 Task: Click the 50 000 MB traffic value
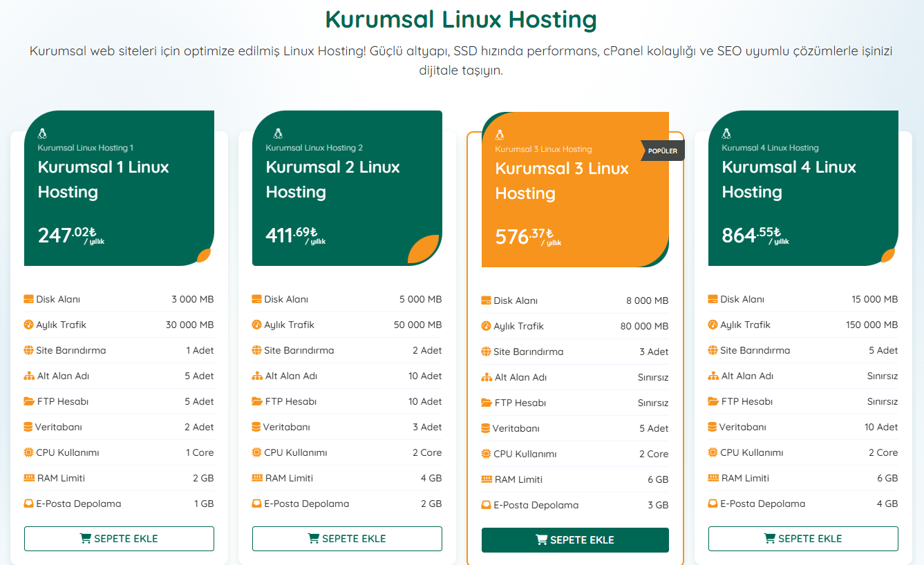[x=418, y=325]
